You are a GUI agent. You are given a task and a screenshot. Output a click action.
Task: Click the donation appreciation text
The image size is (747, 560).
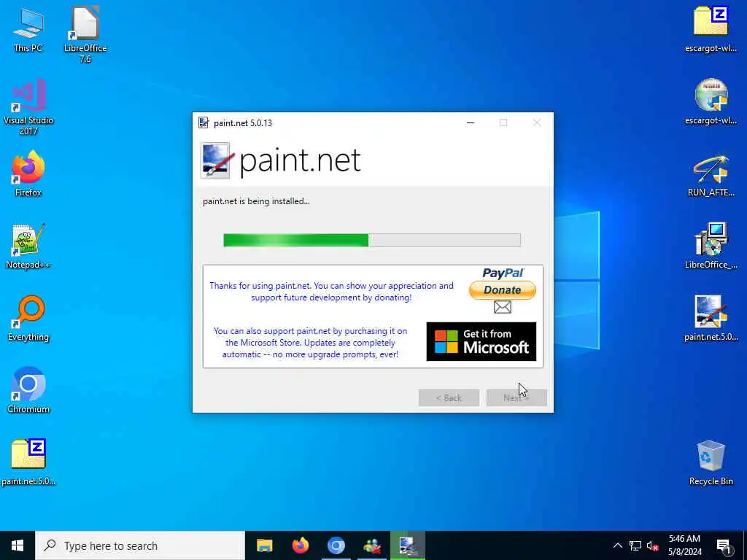click(332, 292)
